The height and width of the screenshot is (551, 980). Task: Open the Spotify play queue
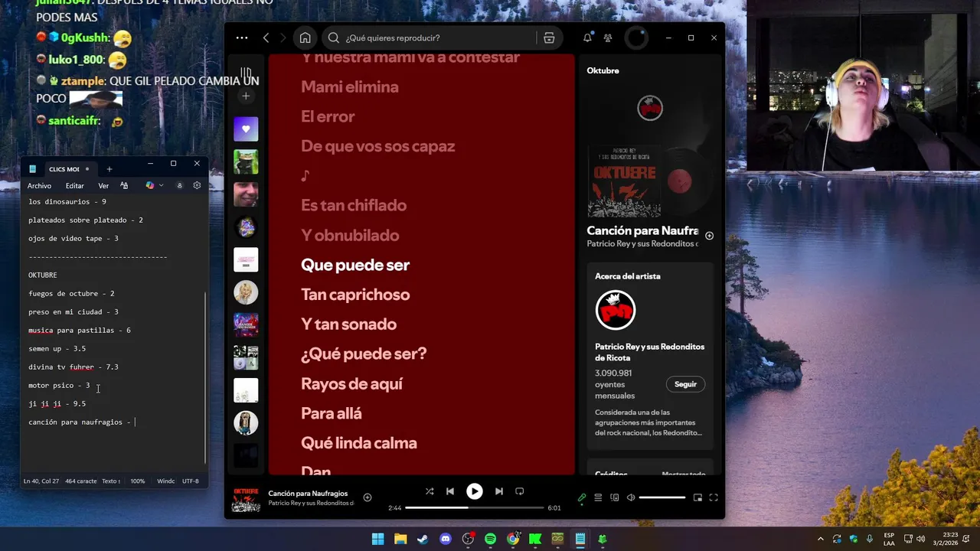[599, 497]
